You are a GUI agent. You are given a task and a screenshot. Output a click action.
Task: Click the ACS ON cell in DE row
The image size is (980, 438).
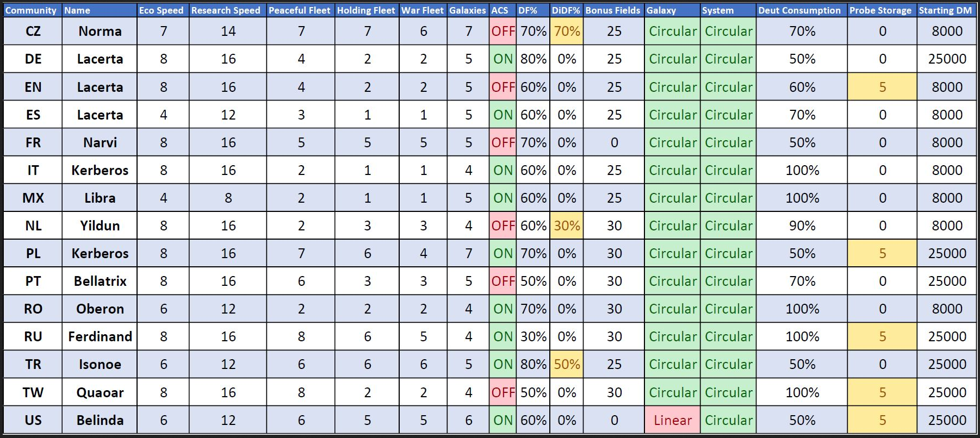(x=503, y=59)
